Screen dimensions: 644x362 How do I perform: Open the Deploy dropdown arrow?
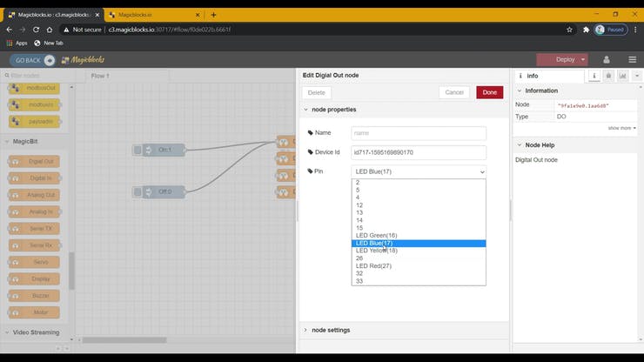(583, 59)
